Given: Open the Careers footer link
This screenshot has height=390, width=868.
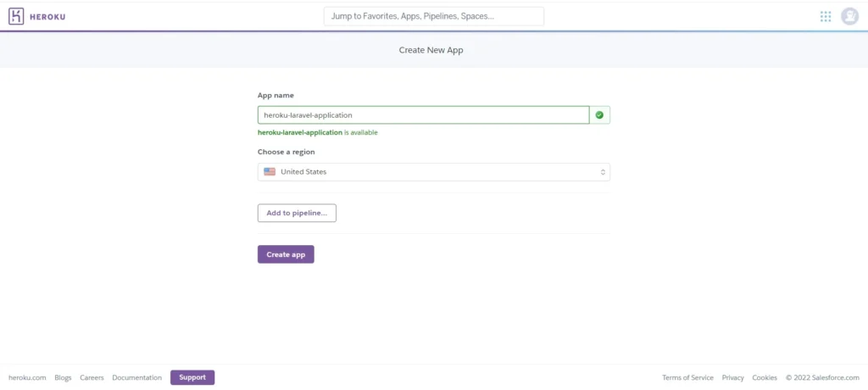Looking at the screenshot, I should (92, 378).
